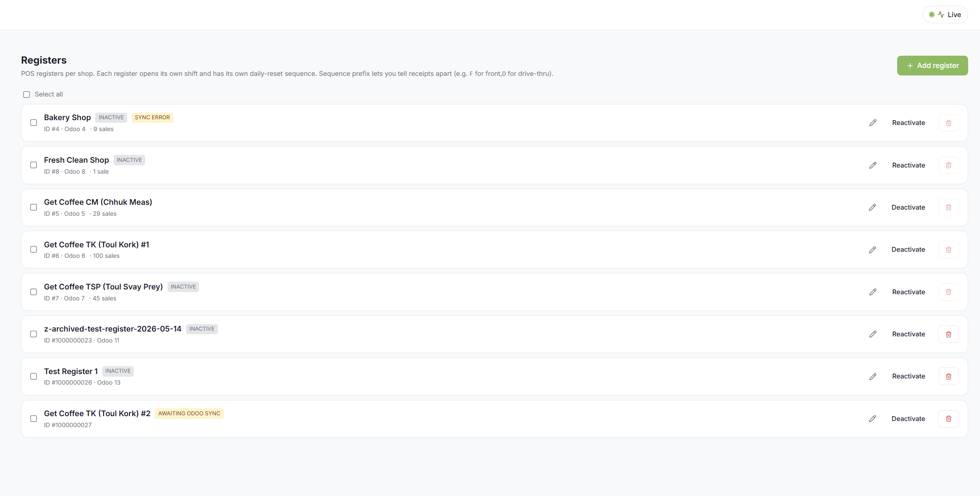Viewport: 980px width, 496px height.
Task: Click 'ID #6 · Odoo 6 · 100 sales' text
Action: (82, 256)
